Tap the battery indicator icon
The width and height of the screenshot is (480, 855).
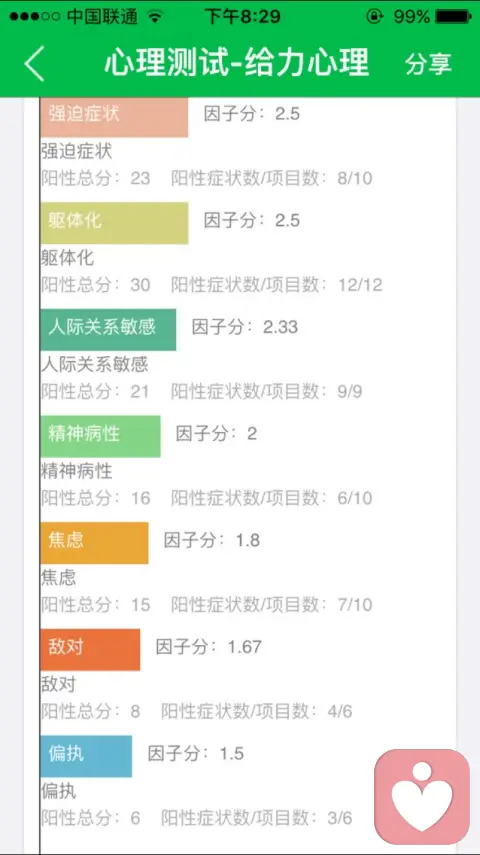453,16
